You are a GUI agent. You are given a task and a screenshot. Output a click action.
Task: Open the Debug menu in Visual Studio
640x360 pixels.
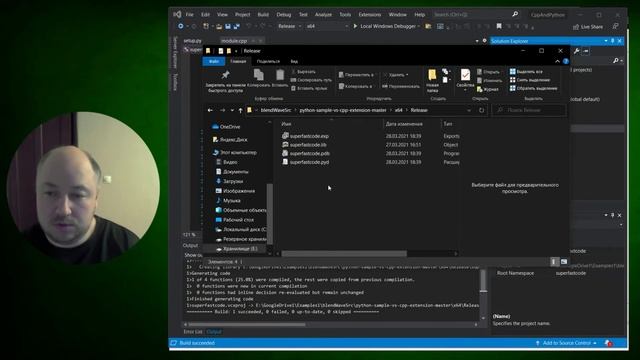click(x=284, y=15)
